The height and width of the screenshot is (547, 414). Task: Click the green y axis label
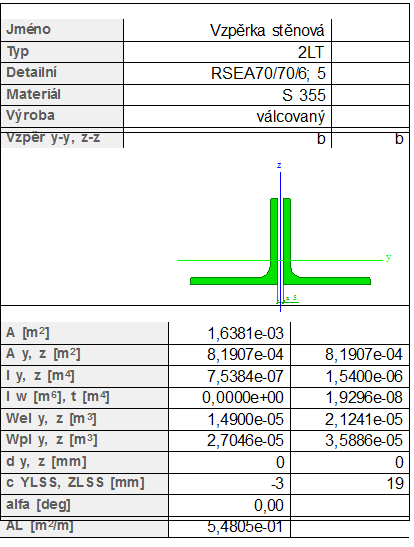388,258
